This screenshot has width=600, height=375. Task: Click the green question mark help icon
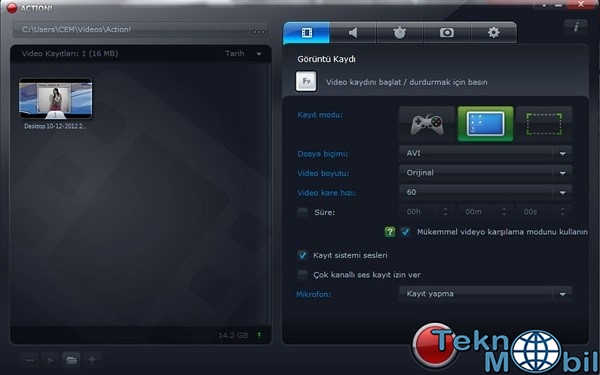click(390, 232)
